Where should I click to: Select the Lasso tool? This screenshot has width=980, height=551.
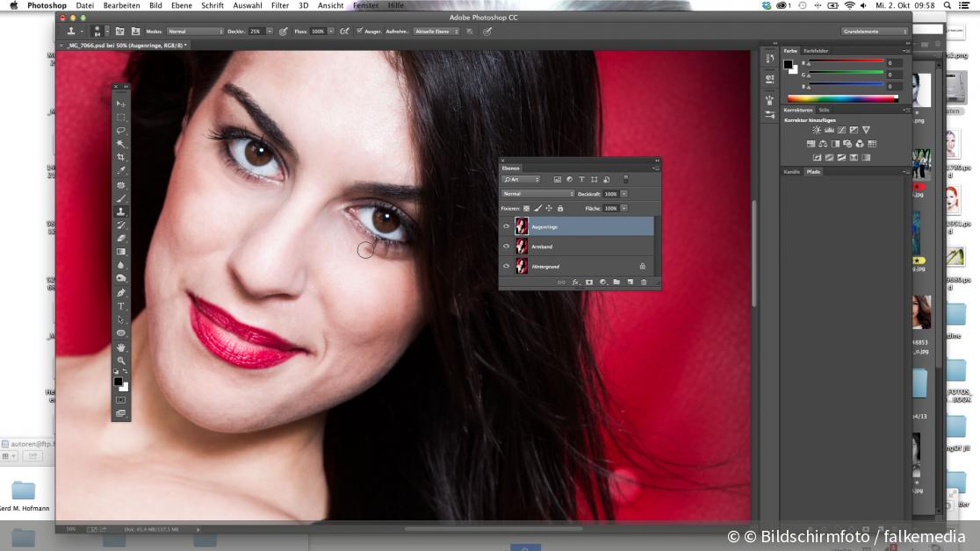(120, 130)
